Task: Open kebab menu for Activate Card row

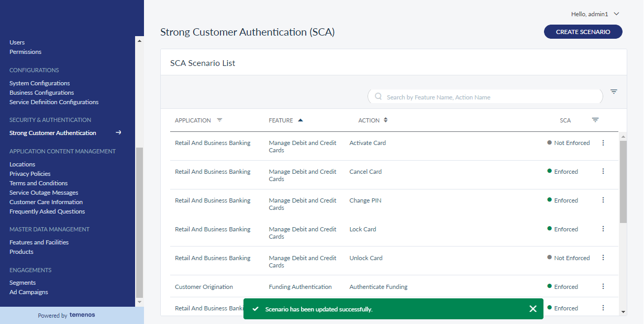Action: 603,143
